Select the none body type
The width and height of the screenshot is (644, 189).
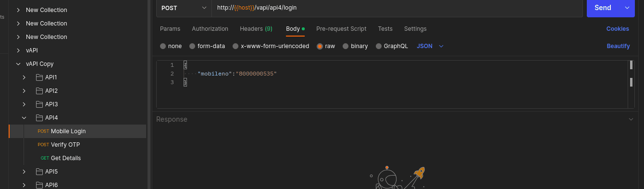pyautogui.click(x=163, y=46)
